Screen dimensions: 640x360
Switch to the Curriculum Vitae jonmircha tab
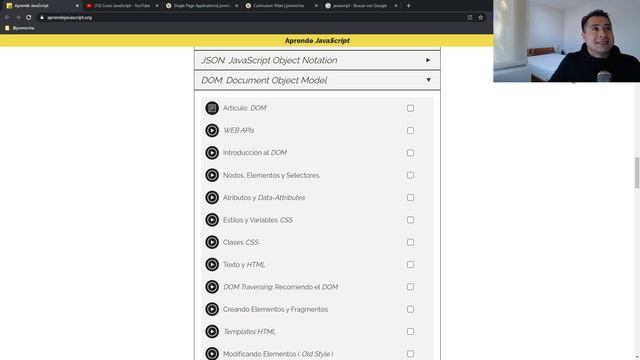click(281, 6)
